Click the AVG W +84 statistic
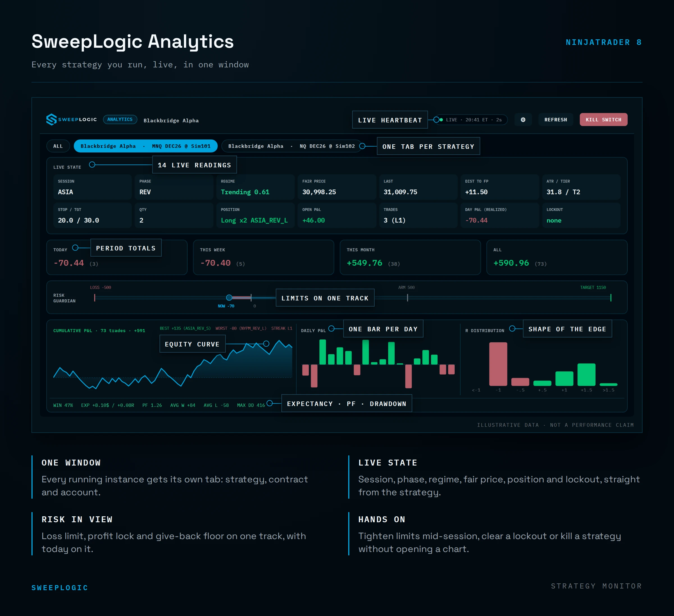This screenshot has height=616, width=674. 183,405
